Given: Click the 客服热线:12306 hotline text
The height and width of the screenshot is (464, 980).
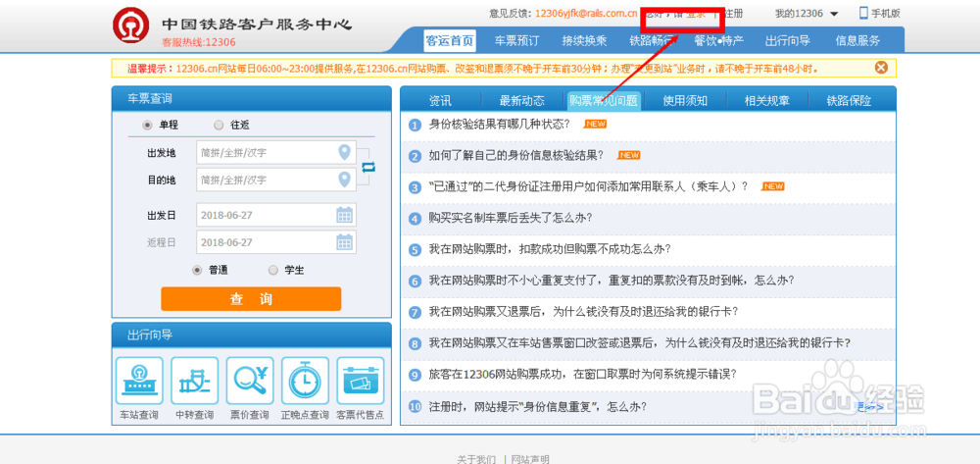Looking at the screenshot, I should click(x=199, y=42).
